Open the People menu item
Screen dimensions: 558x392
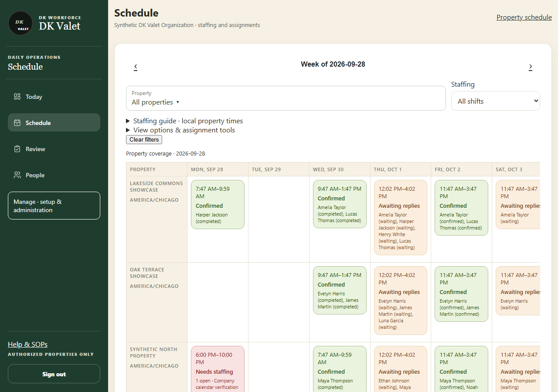(54, 175)
